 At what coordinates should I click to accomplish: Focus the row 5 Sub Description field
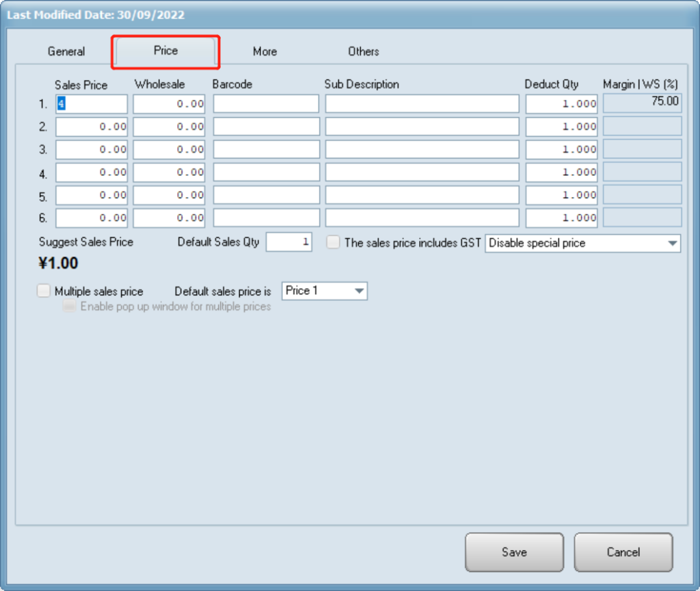coord(422,195)
